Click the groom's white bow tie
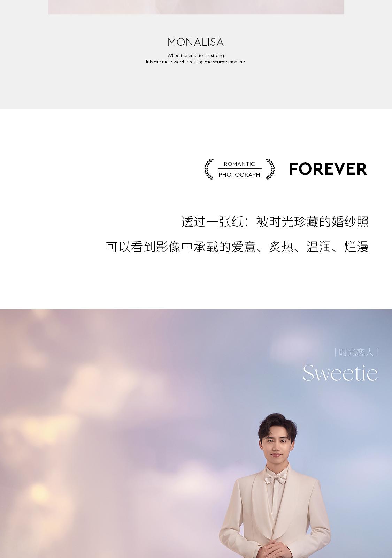The width and height of the screenshot is (392, 558). tap(275, 479)
